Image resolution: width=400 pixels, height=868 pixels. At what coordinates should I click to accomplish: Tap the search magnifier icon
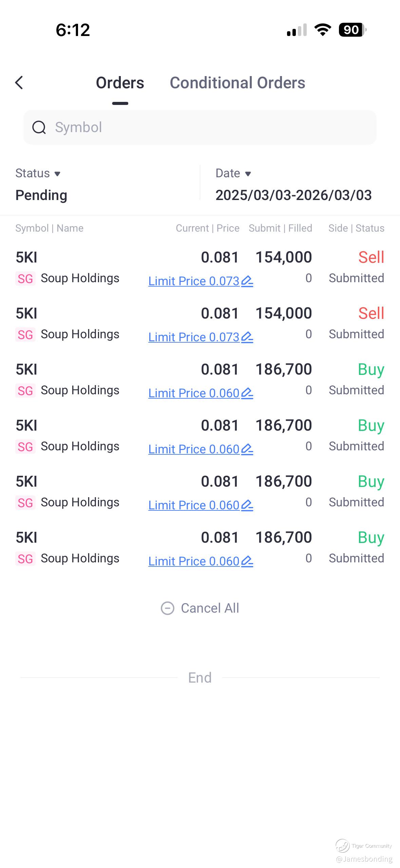39,128
